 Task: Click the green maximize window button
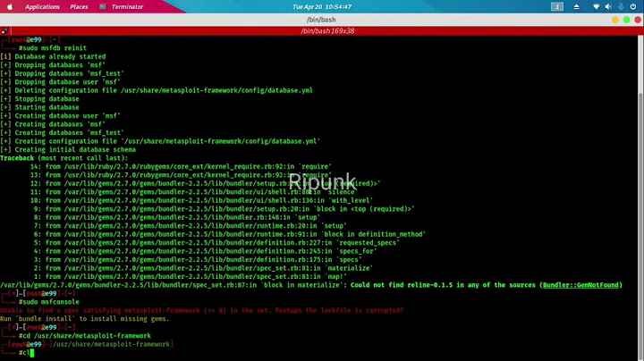[626, 20]
